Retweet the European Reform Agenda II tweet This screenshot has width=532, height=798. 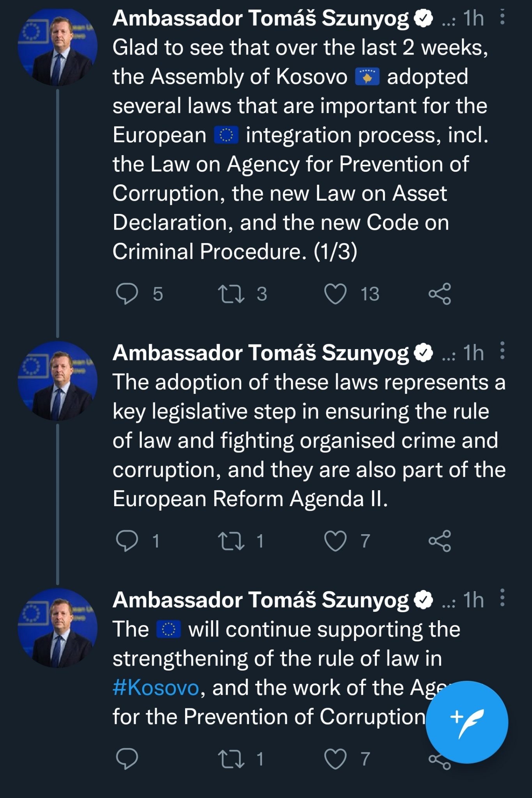pyautogui.click(x=231, y=541)
